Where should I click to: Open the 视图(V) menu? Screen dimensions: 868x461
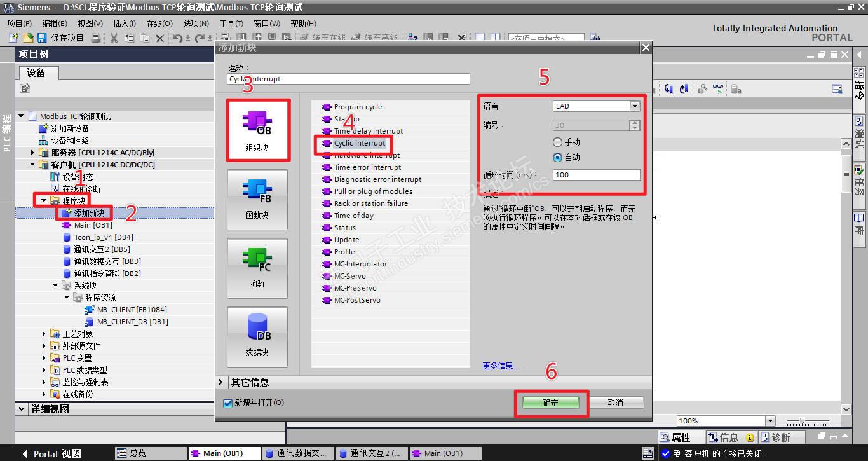click(x=90, y=24)
